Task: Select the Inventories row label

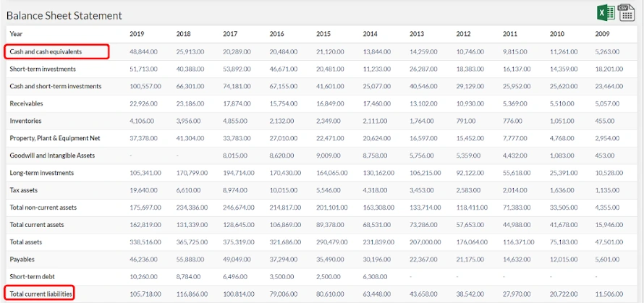Action: tap(26, 121)
